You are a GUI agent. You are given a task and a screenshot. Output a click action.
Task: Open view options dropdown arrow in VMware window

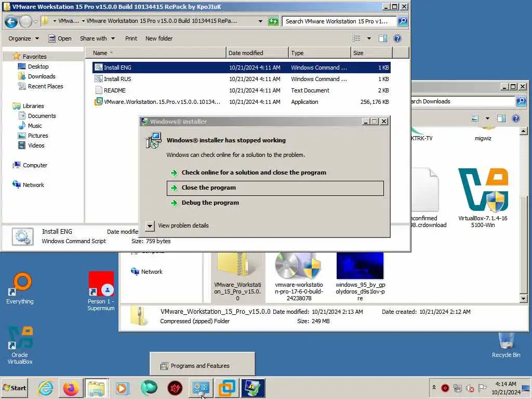tap(369, 38)
